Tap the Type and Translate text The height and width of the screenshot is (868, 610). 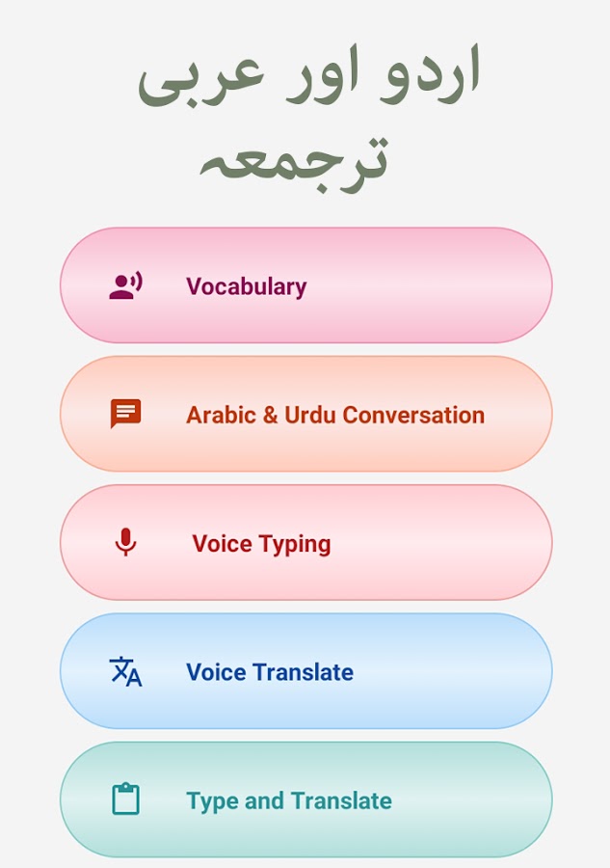[x=288, y=800]
